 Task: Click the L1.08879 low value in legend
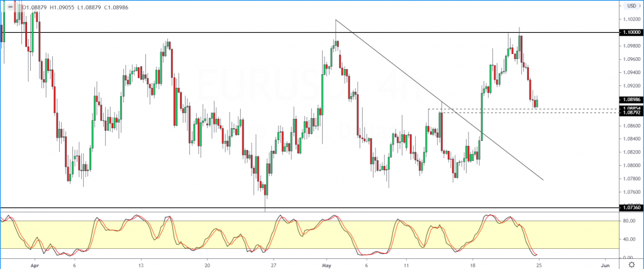(89, 8)
